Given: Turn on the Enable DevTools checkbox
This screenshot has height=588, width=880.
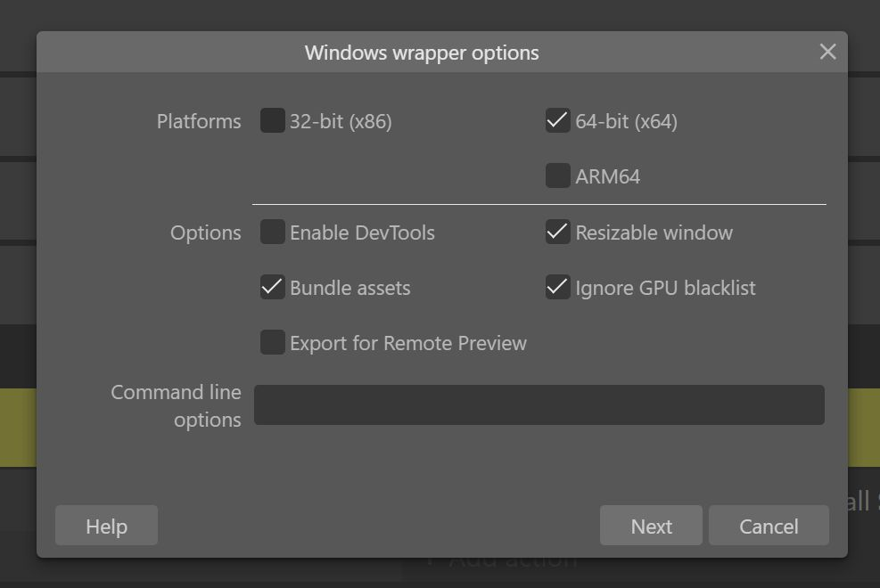Looking at the screenshot, I should [273, 233].
